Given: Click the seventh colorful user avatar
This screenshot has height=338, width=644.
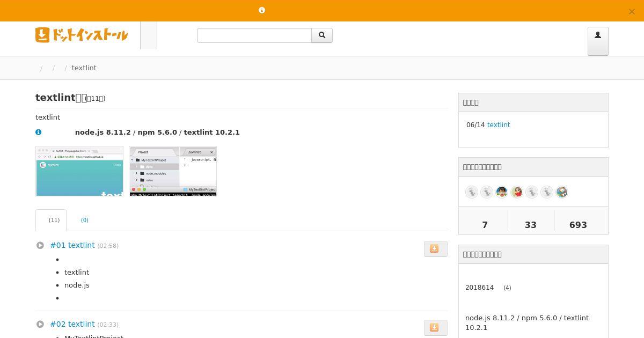Looking at the screenshot, I should tap(562, 192).
